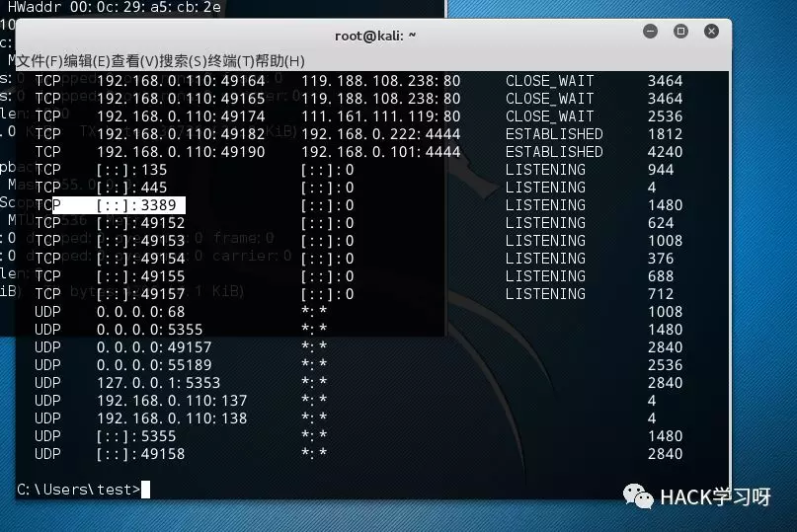This screenshot has width=797, height=532.
Task: Click UDP address 0.0.0.0:49157
Action: (154, 347)
